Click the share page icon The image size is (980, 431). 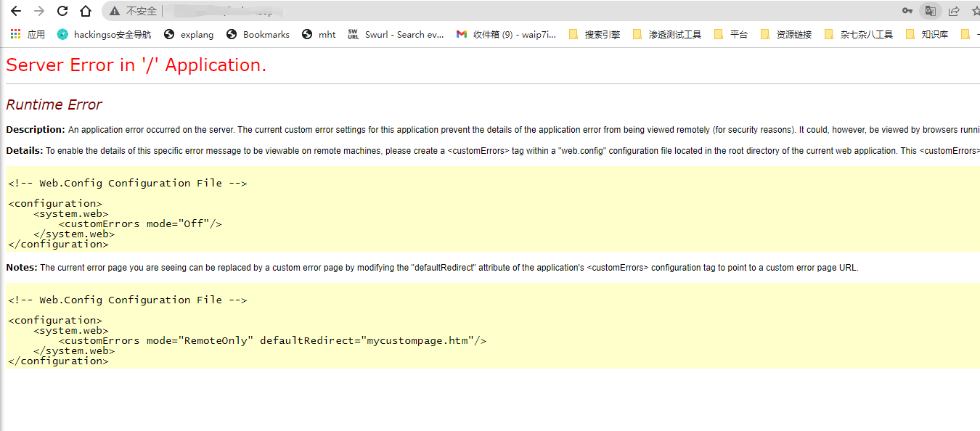(954, 11)
